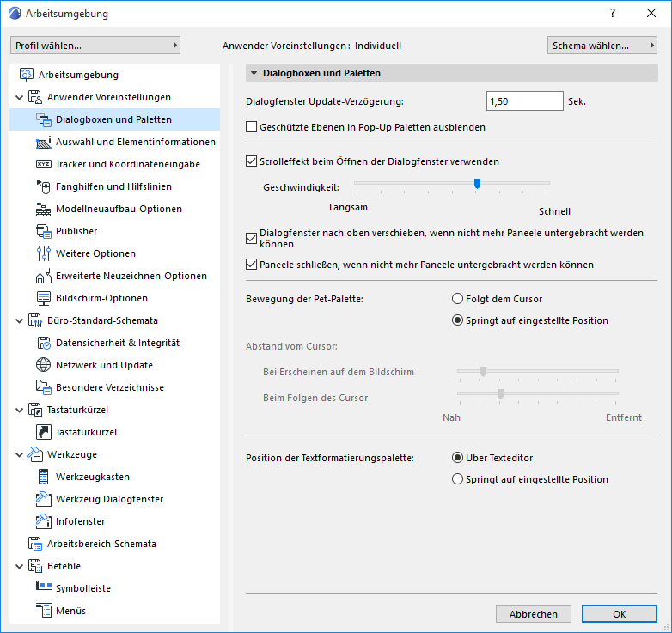Click the Erweiterte Neuzeichnen-Optionen icon
The width and height of the screenshot is (672, 633).
point(44,276)
